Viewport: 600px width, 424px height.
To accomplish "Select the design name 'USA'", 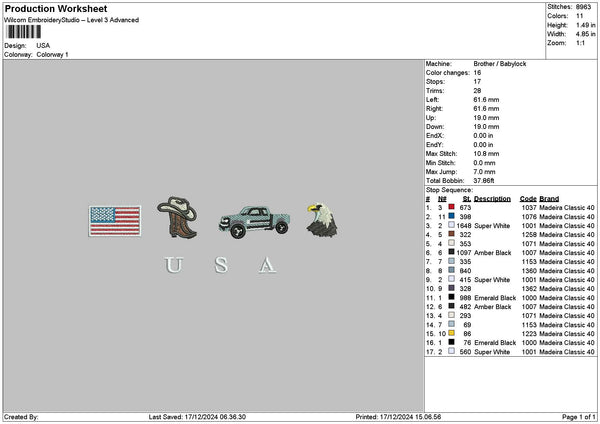I will [x=43, y=46].
